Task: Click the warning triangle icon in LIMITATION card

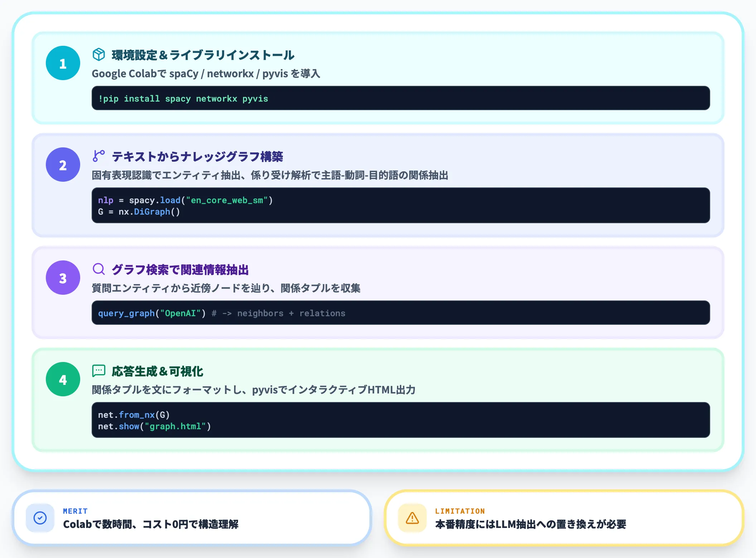Action: pyautogui.click(x=412, y=518)
